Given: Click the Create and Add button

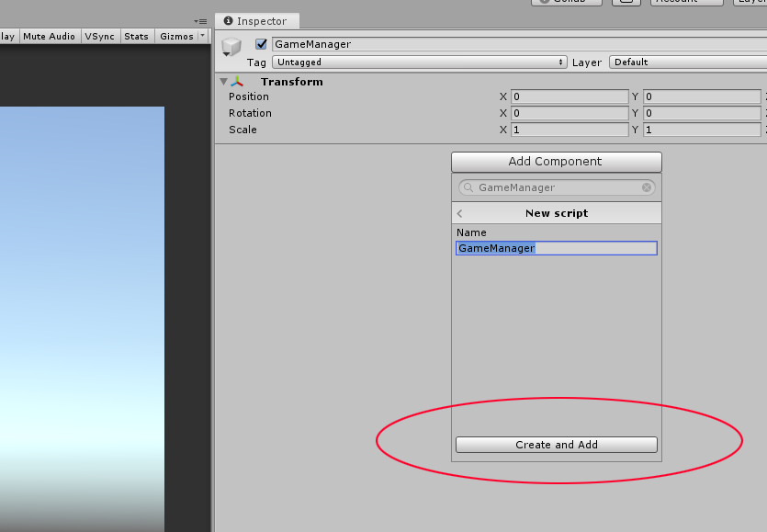Looking at the screenshot, I should coord(556,445).
